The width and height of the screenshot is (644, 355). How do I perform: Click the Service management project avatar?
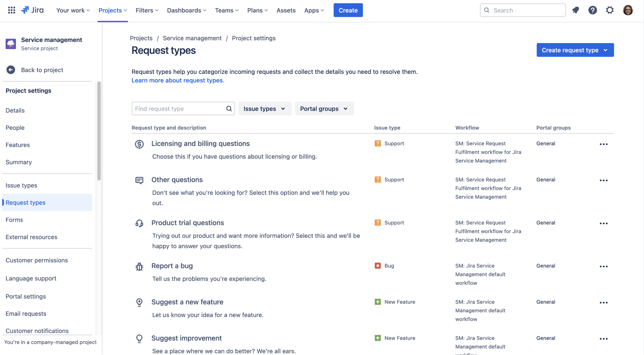pos(11,44)
